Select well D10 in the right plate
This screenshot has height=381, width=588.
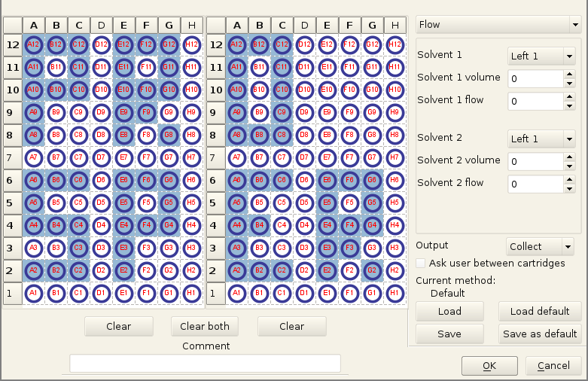304,90
